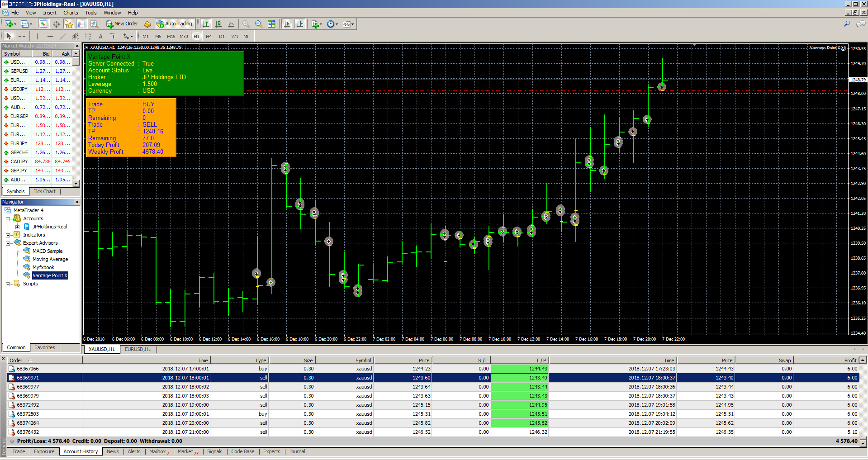Image resolution: width=868 pixels, height=460 pixels.
Task: Open the Periodicity clock dropdown
Action: tap(332, 24)
